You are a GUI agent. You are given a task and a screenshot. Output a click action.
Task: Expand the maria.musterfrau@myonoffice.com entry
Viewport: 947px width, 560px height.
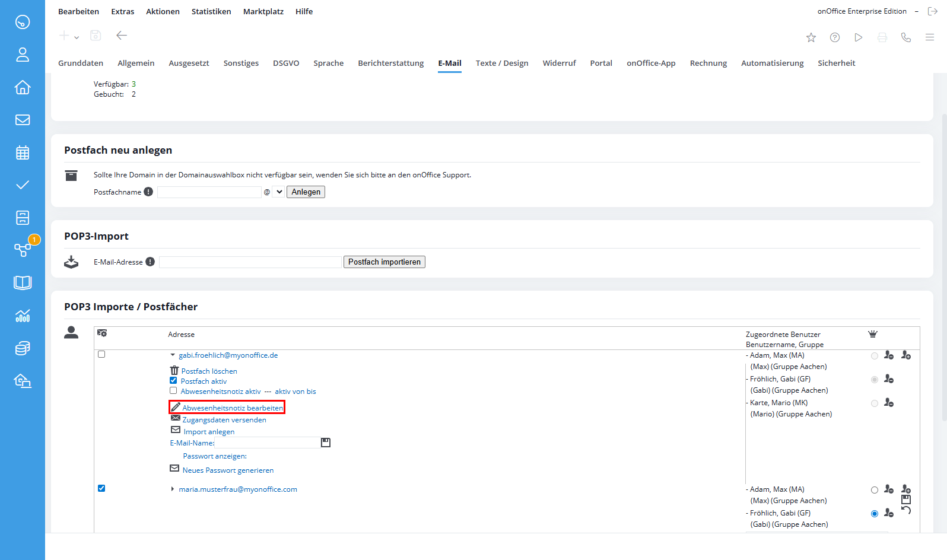(x=173, y=489)
